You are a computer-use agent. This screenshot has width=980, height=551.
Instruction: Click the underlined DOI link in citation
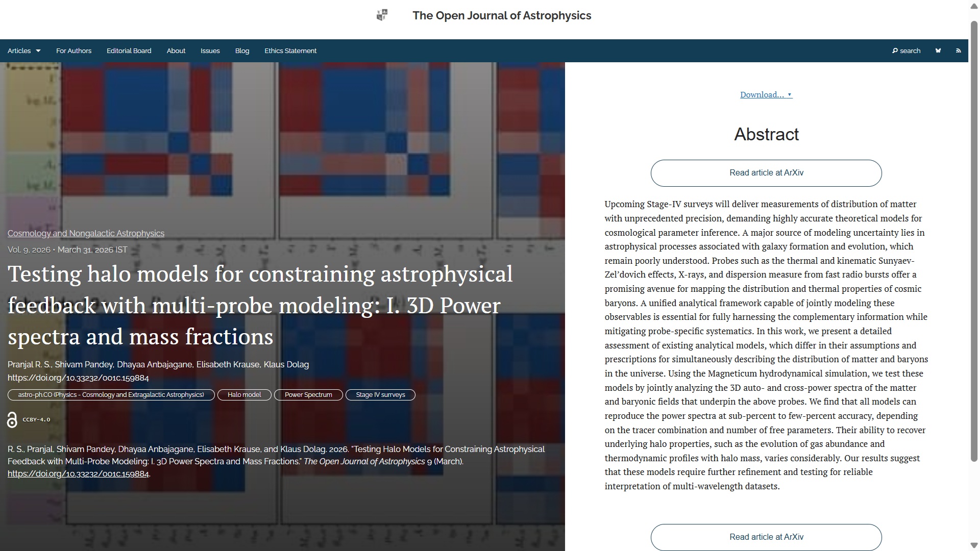(x=78, y=474)
